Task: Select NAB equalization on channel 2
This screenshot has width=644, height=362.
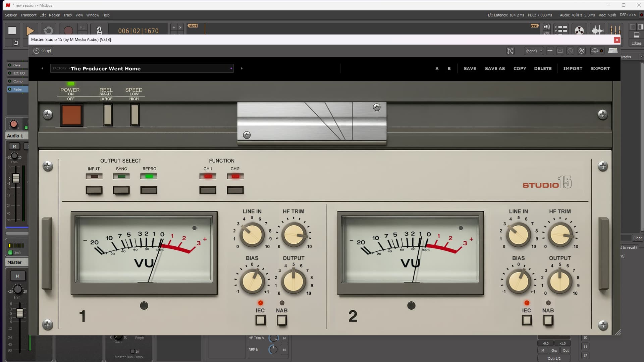Action: tap(548, 320)
